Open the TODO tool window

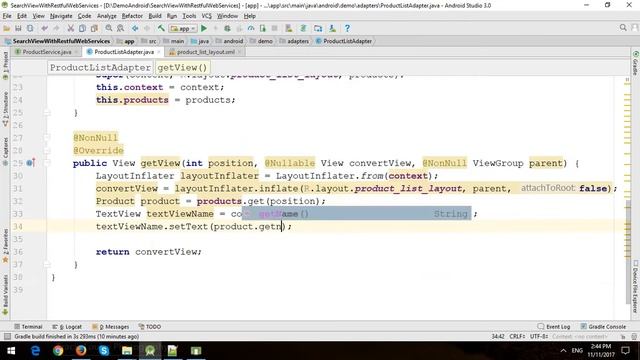(150, 327)
